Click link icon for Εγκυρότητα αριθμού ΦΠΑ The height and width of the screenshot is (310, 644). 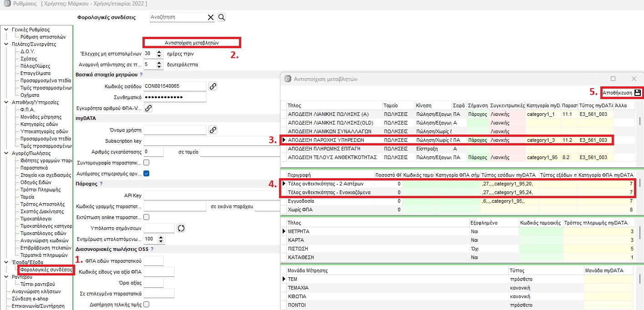click(x=148, y=108)
